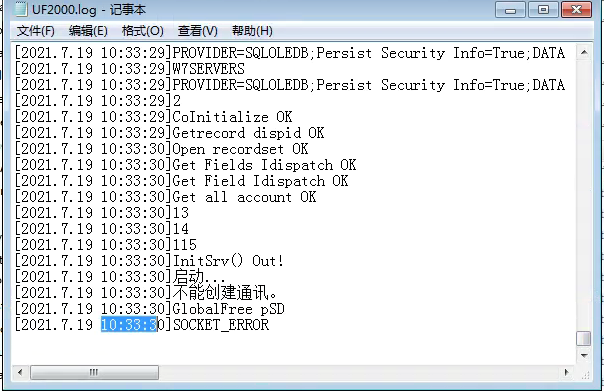Minimize the UF2000.log Notepad window
Viewport: 604px width, 391px height.
coord(510,10)
